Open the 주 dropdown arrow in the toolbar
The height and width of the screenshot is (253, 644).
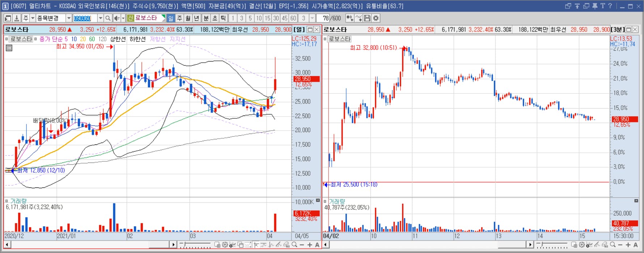pos(33,18)
